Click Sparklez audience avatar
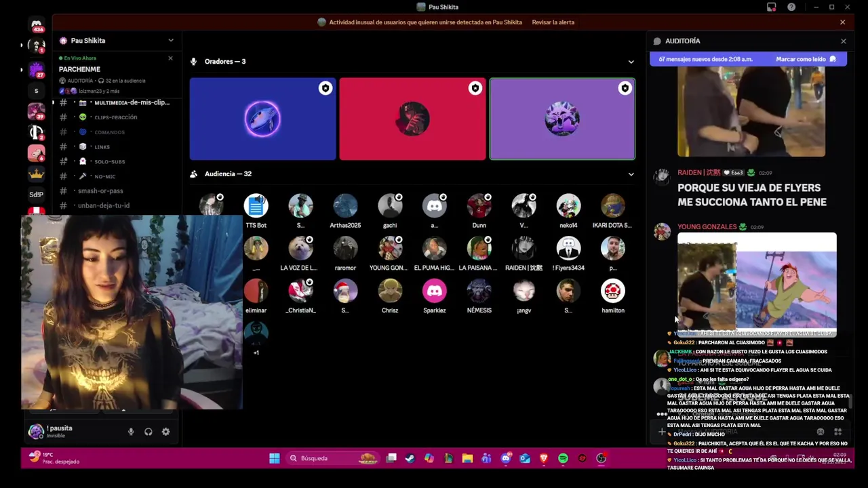This screenshot has height=488, width=868. point(435,291)
